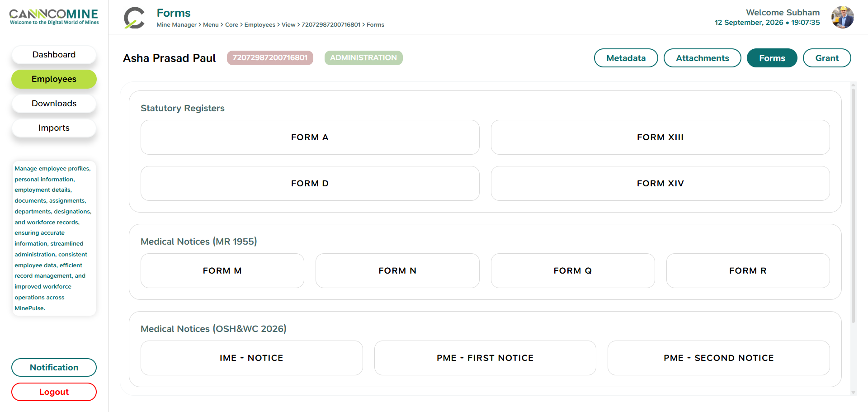Open PME - FIRST NOTICE form
This screenshot has width=868, height=412.
pyautogui.click(x=485, y=358)
